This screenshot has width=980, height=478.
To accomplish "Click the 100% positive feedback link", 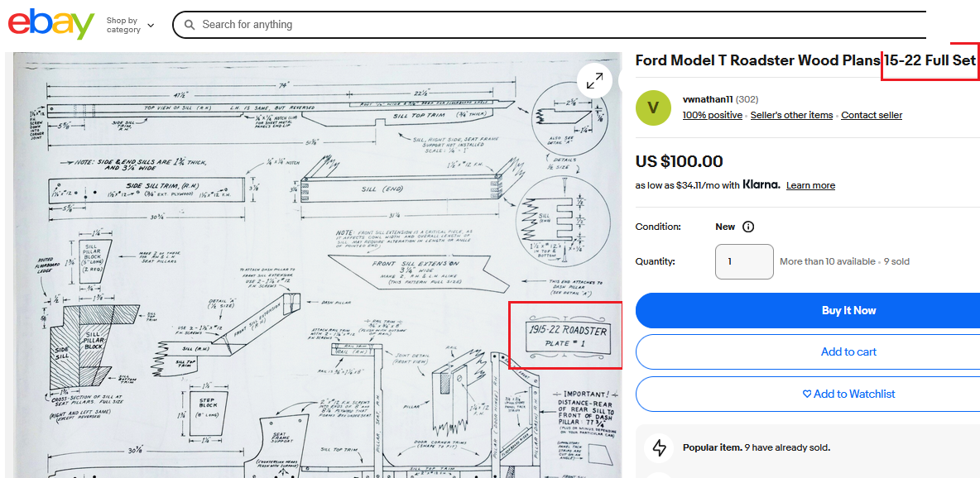I will click(x=712, y=115).
